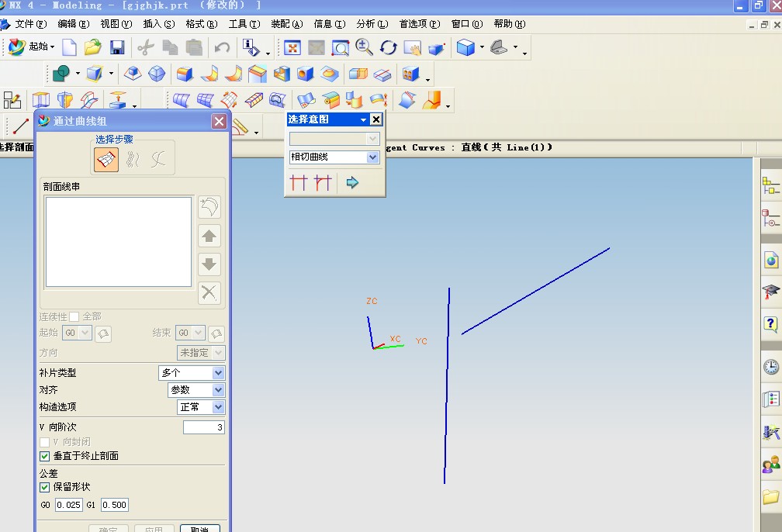Open the Assembly Navigator sidebar icon
Image resolution: width=782 pixels, height=532 pixels.
pyautogui.click(x=771, y=186)
